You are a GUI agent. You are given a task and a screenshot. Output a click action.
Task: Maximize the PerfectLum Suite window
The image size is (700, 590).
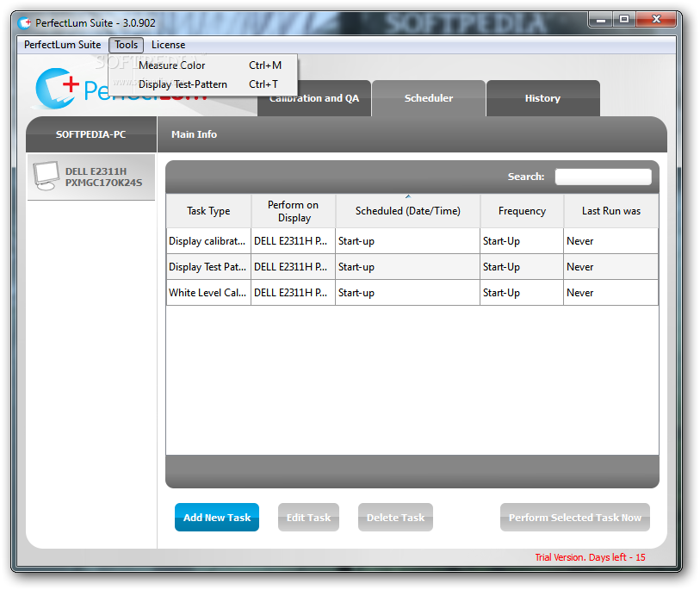click(x=624, y=20)
